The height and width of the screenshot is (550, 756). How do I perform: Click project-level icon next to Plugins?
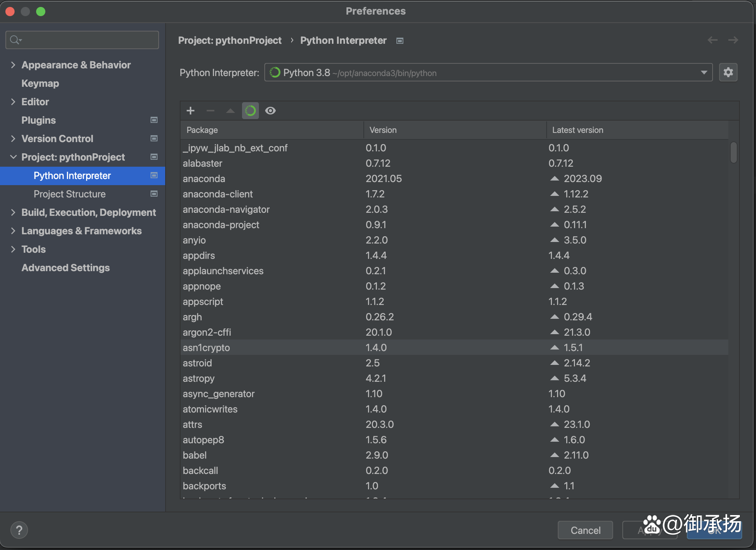pos(154,120)
